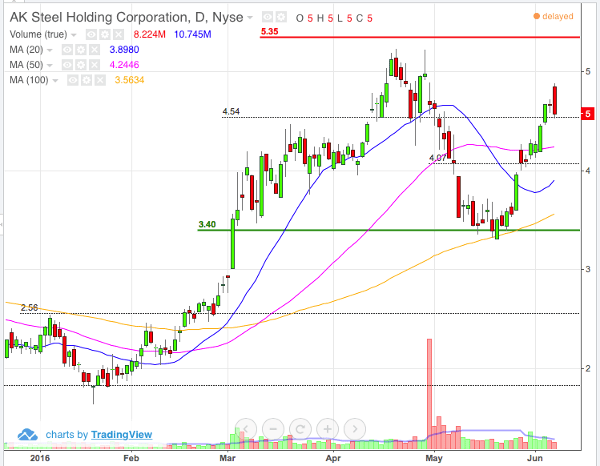Expand the Volume (true) dropdown arrow

click(x=73, y=35)
